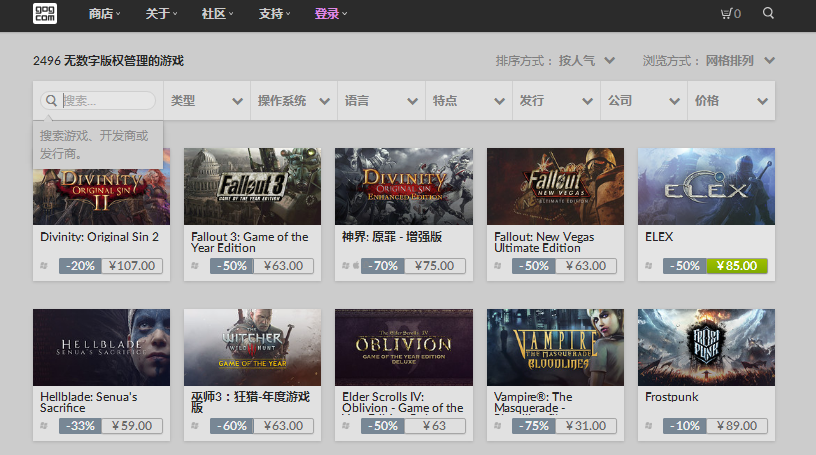816x455 pixels.
Task: Expand the 价格 filter dropdown
Action: pyautogui.click(x=732, y=101)
